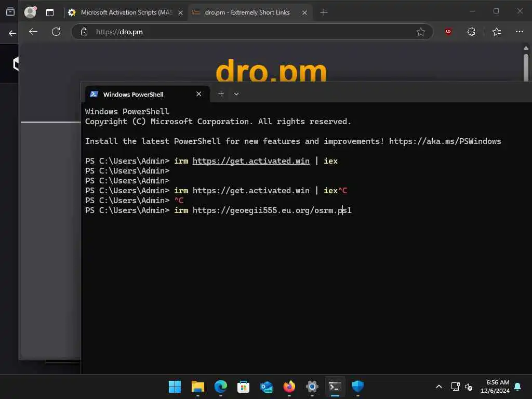Click https://aka.ms/PSWindows URL in terminal
This screenshot has height=399, width=532.
point(445,141)
